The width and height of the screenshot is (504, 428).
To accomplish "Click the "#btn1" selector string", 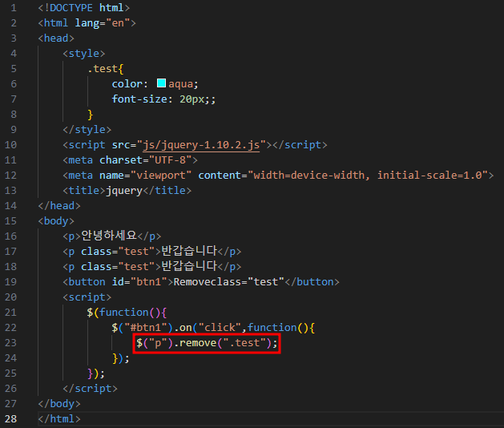I will [146, 328].
